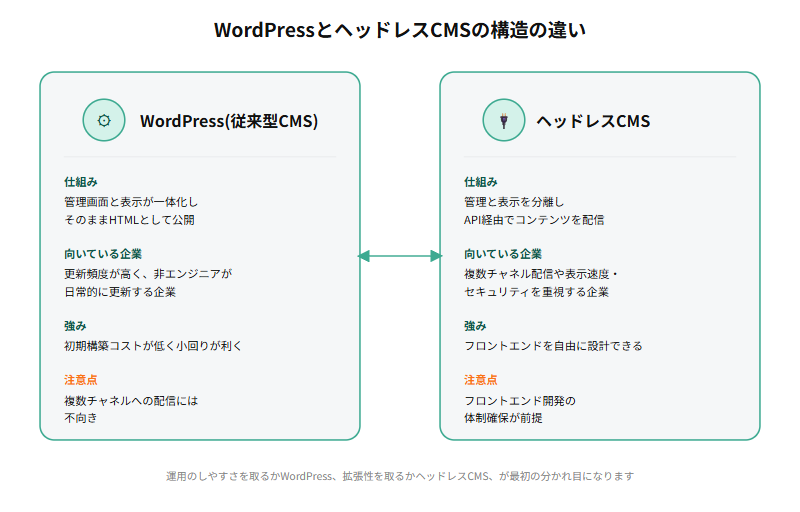Select text 更新頻度が高く、非エンジニアが
The image size is (800, 512).
(148, 274)
